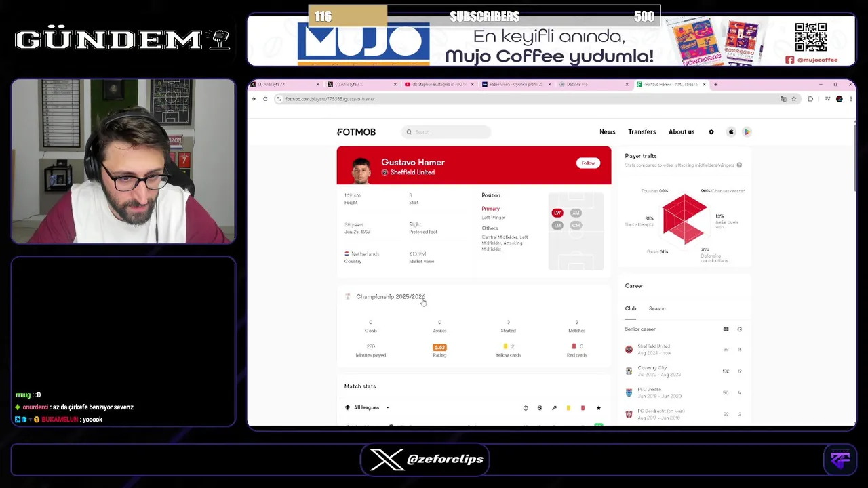
Task: Select the LW position badge on pitch
Action: [557, 213]
